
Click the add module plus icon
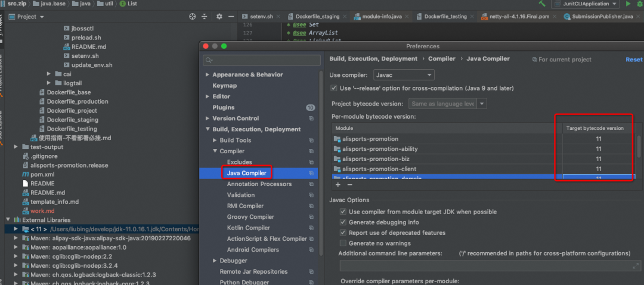coord(338,185)
